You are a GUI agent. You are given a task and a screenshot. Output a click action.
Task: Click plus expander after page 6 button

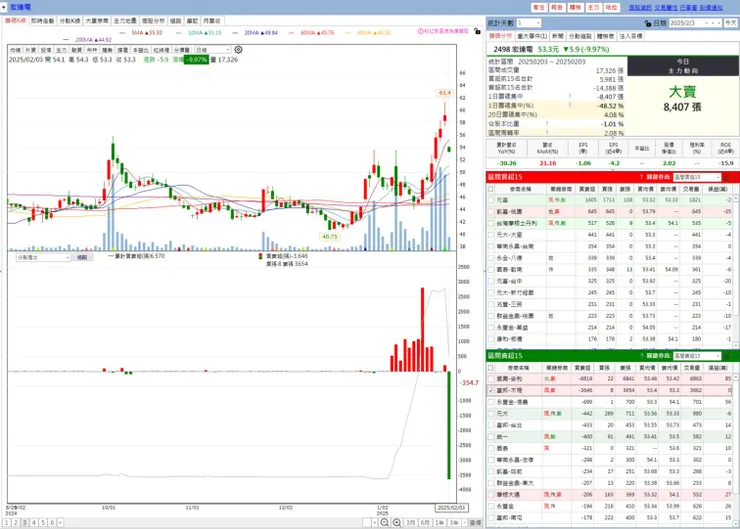(x=60, y=523)
